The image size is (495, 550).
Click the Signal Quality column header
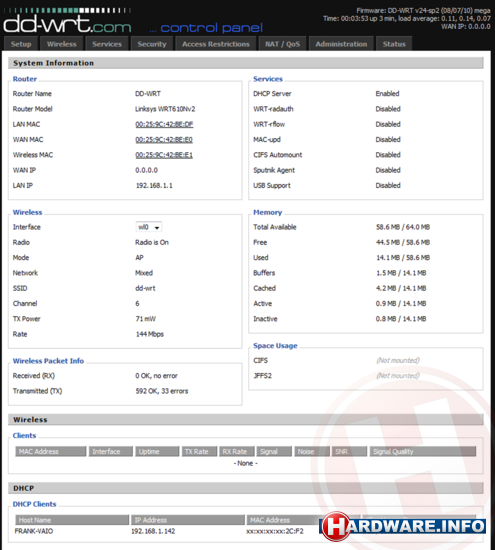coord(423,451)
